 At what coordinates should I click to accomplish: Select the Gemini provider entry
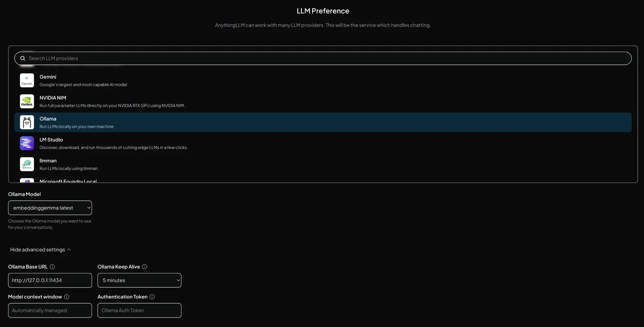[x=323, y=80]
